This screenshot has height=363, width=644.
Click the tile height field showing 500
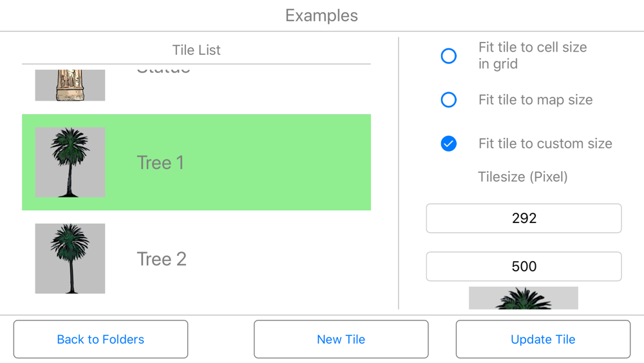tap(524, 266)
